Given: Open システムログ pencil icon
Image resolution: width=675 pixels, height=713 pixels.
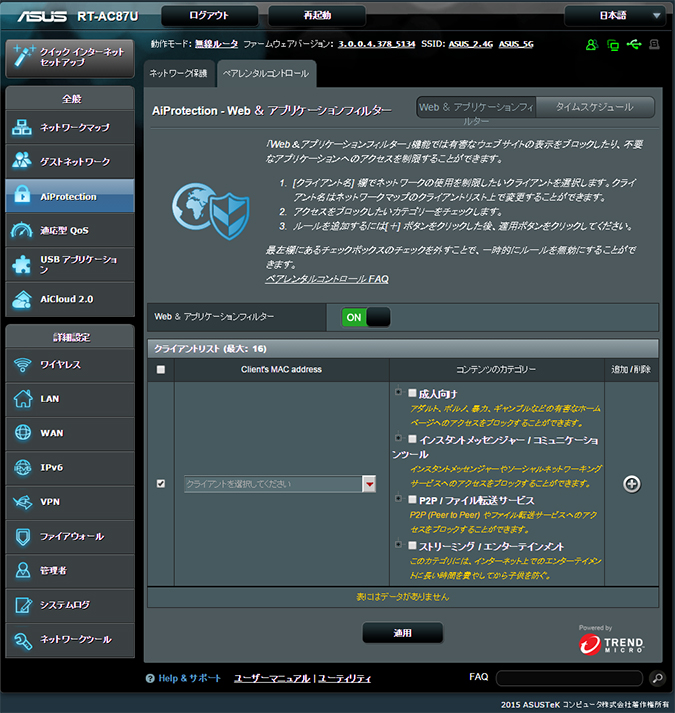Looking at the screenshot, I should click(22, 605).
